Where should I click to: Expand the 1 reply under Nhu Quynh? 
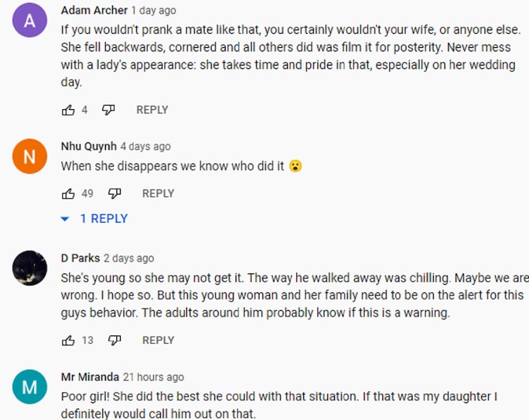pyautogui.click(x=95, y=219)
